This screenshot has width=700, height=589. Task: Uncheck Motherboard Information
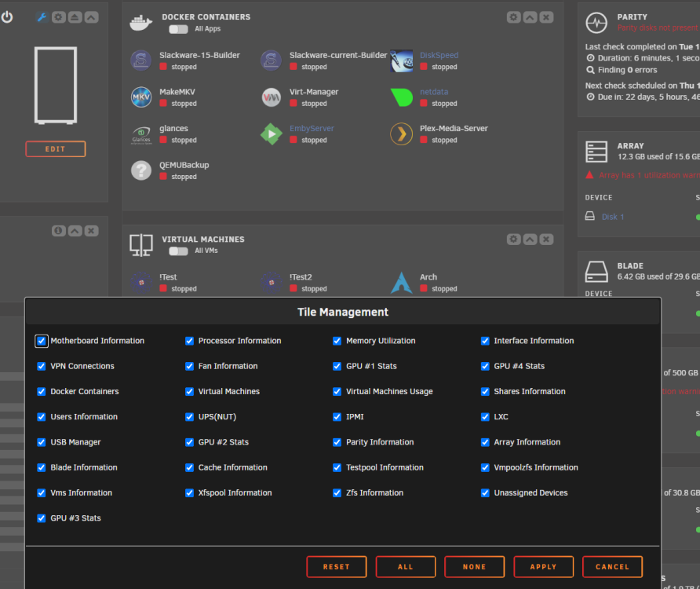pyautogui.click(x=42, y=341)
